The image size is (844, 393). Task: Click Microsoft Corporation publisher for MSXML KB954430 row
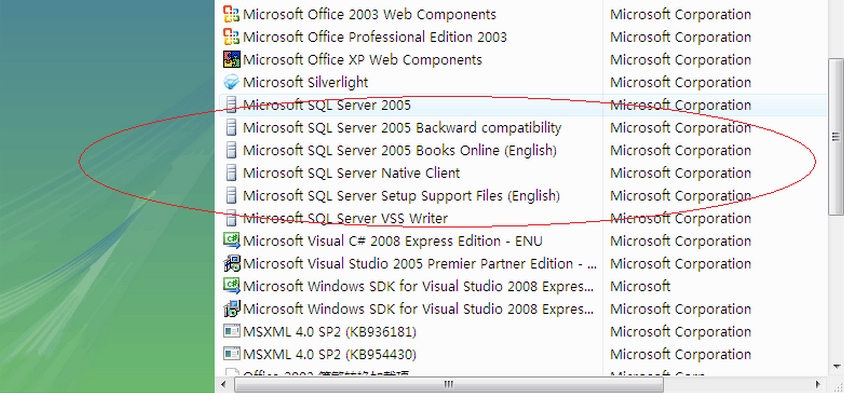[680, 354]
